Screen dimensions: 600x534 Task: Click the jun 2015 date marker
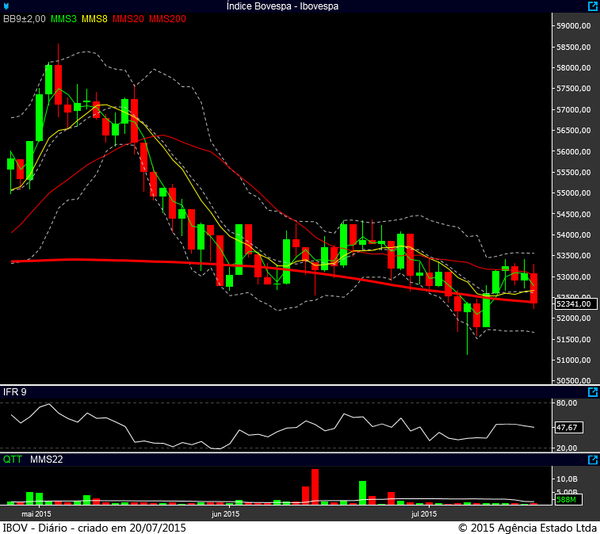coord(225,514)
